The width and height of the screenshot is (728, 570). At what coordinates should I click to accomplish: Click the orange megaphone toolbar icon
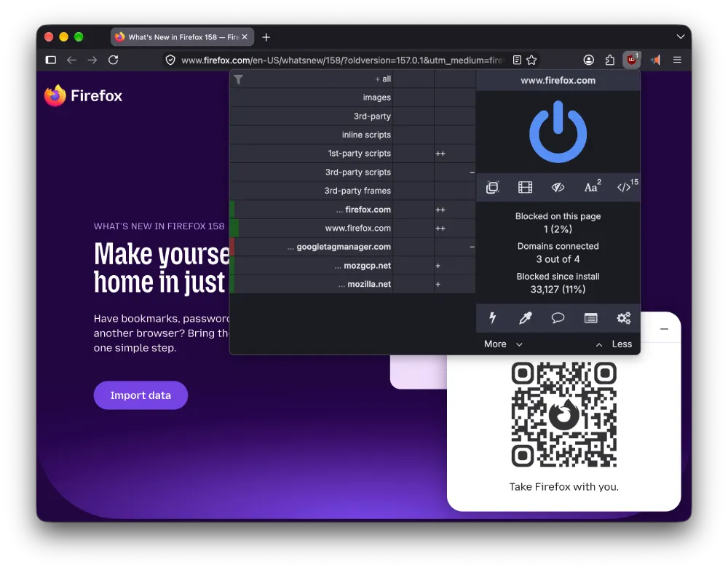point(655,60)
